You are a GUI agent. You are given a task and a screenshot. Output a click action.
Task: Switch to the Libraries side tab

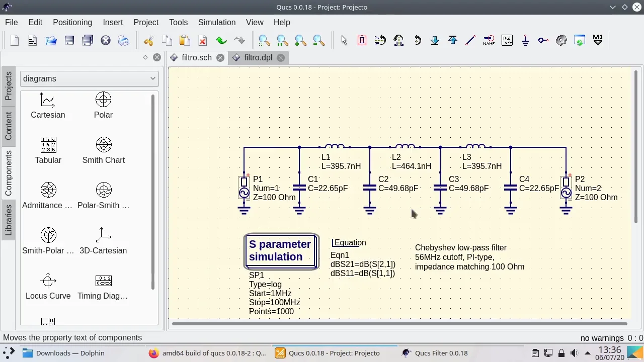point(9,220)
